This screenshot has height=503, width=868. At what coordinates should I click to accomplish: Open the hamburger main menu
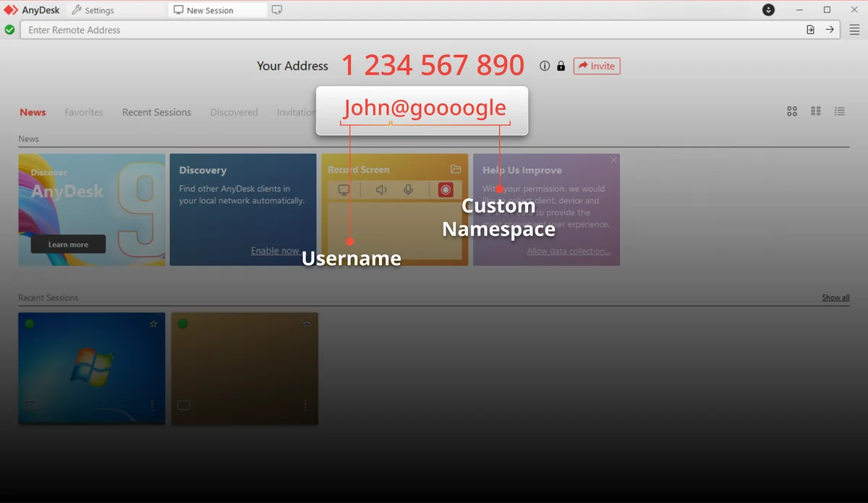(854, 30)
